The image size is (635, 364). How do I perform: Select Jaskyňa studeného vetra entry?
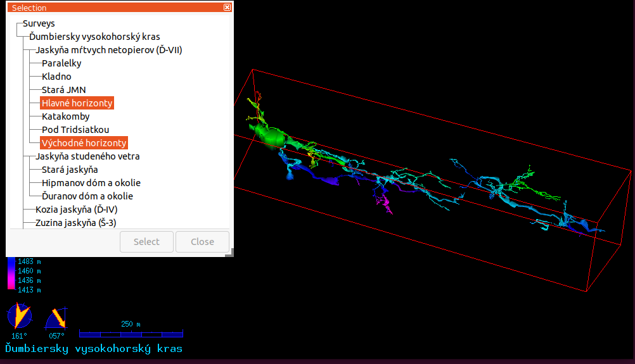point(87,156)
